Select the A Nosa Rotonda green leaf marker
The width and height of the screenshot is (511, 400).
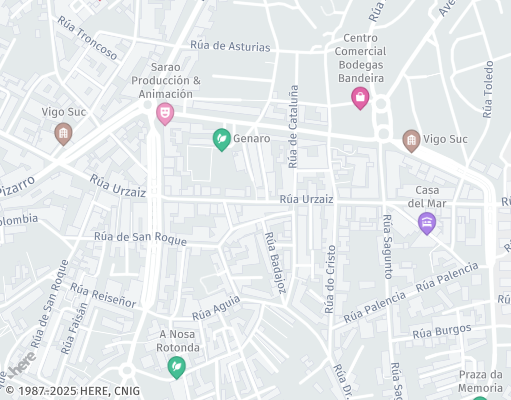point(176,367)
